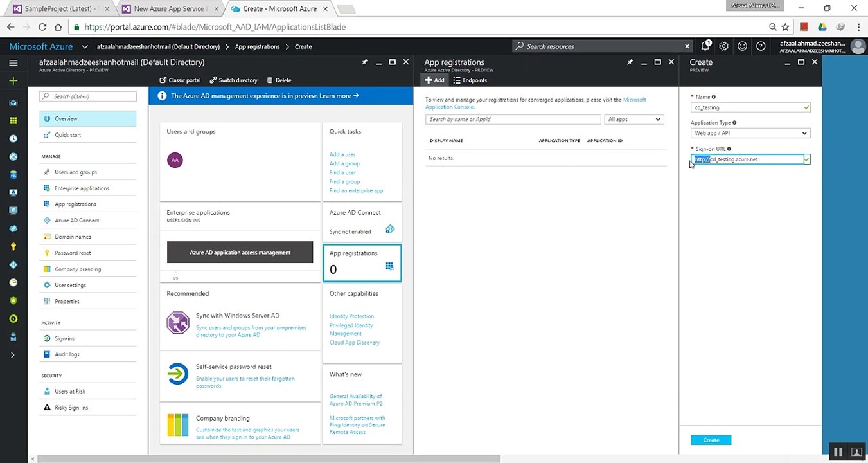Open the clock Recent icon in sidebar
This screenshot has width=868, height=463.
(13, 138)
